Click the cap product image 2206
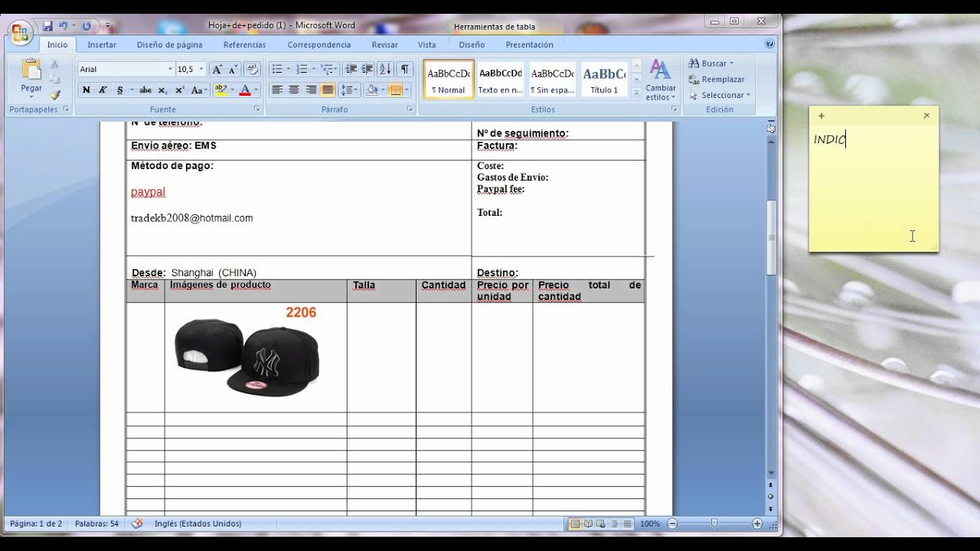The height and width of the screenshot is (551, 980). 247,352
